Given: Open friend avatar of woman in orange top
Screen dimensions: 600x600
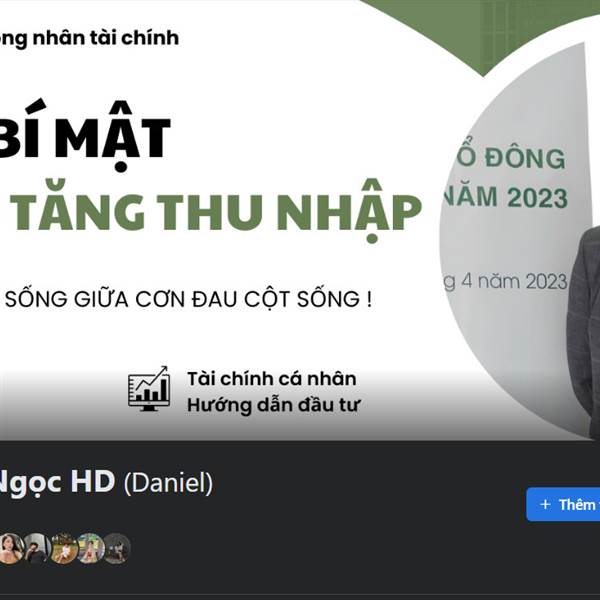Looking at the screenshot, I should [10, 548].
